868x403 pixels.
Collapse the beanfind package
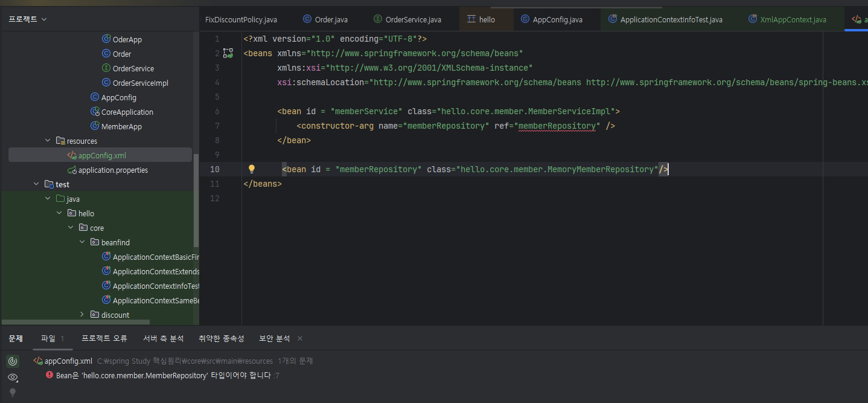(x=82, y=242)
